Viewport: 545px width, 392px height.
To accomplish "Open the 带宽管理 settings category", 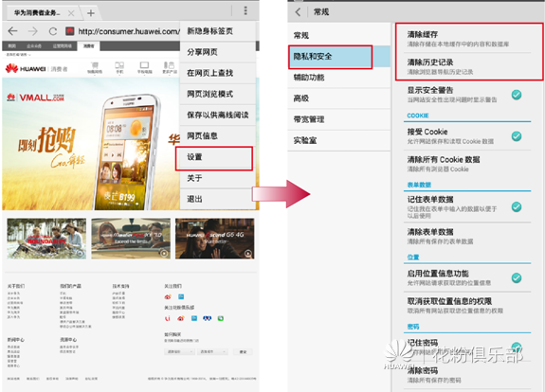I will (339, 119).
